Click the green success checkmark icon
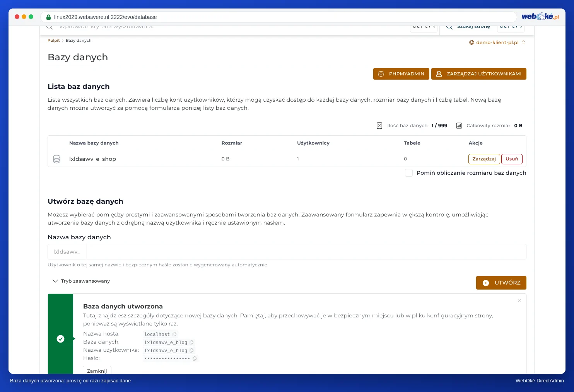The height and width of the screenshot is (392, 574). [x=60, y=339]
